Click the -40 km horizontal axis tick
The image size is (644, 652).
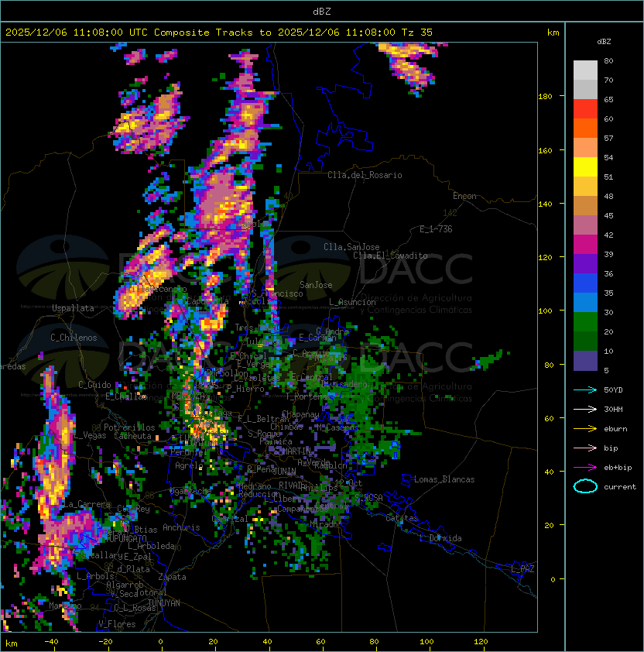coord(52,642)
